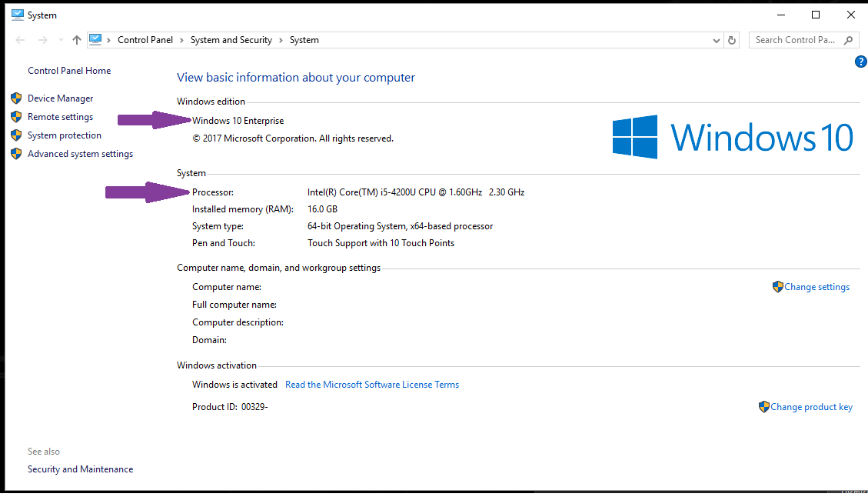The width and height of the screenshot is (868, 497).
Task: Select the 2017 Microsoft Corporation copyright text
Action: (293, 138)
